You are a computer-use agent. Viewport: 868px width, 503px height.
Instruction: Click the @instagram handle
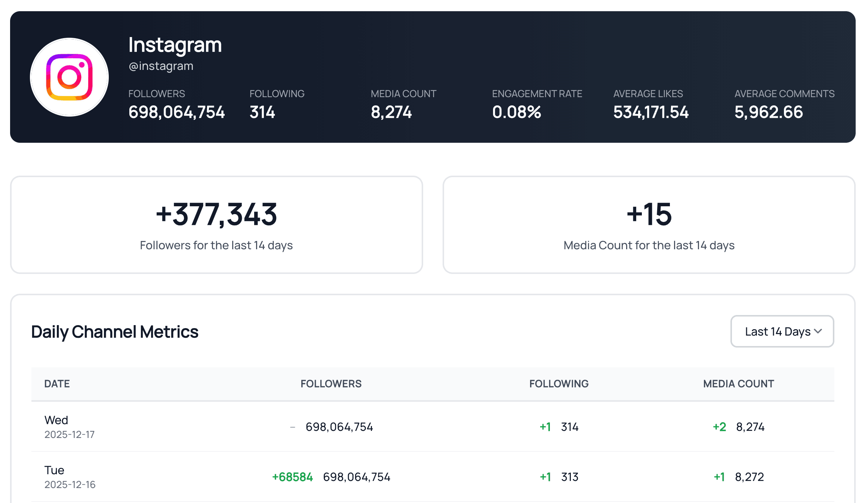(161, 66)
